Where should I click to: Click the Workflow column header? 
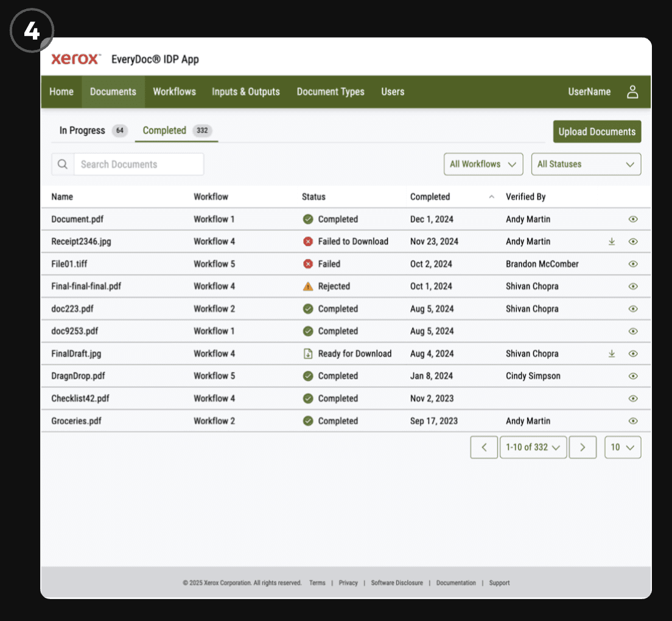tap(211, 197)
